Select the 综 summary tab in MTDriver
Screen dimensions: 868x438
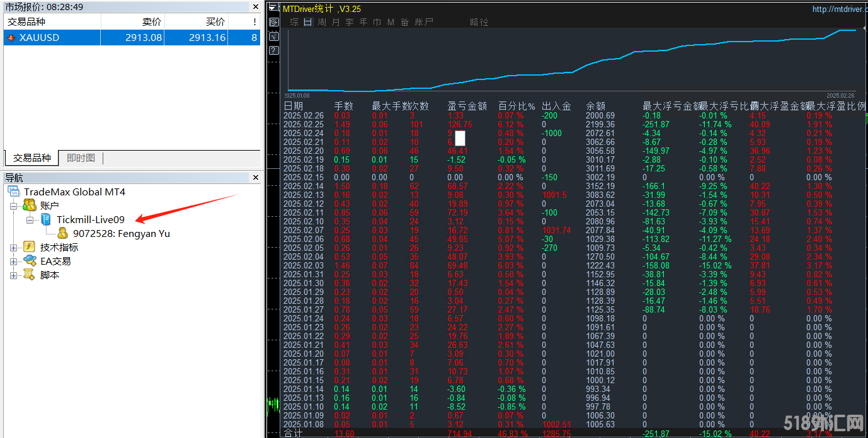coord(294,22)
